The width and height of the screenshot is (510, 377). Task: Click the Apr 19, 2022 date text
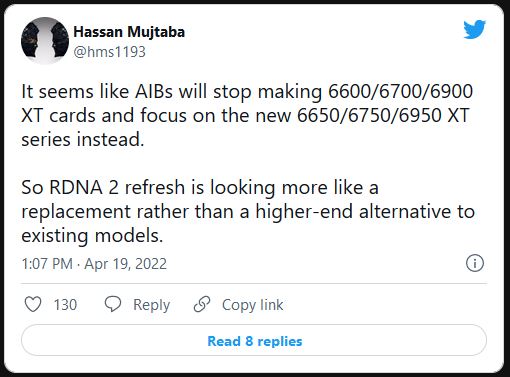coord(125,264)
